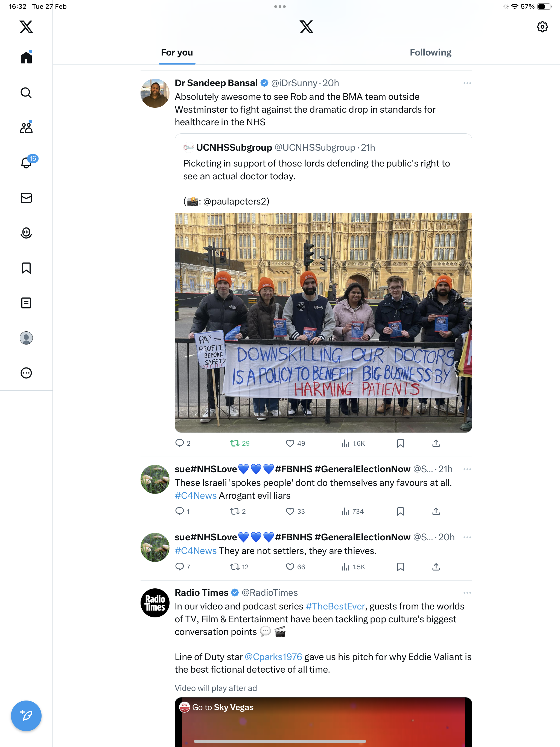Open Spaces microphone icon in sidebar
Screen dimensions: 560x747
26,233
